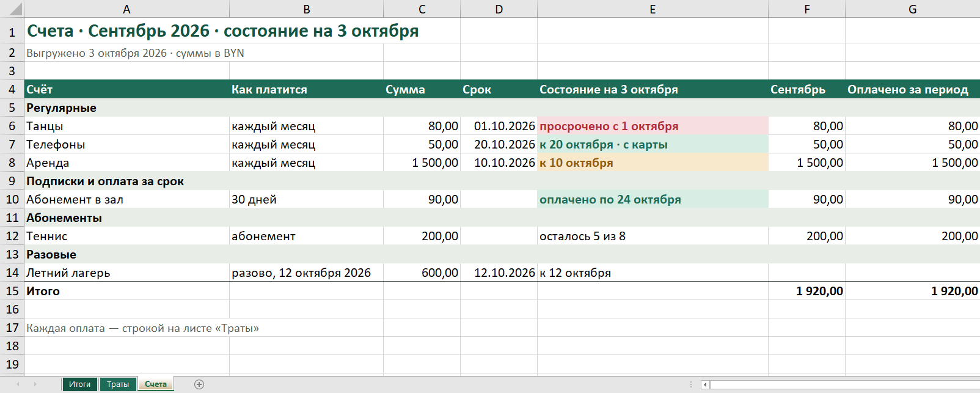Image resolution: width=980 pixels, height=393 pixels.
Task: Click the "Летний лагерь" cell
Action: (126, 273)
